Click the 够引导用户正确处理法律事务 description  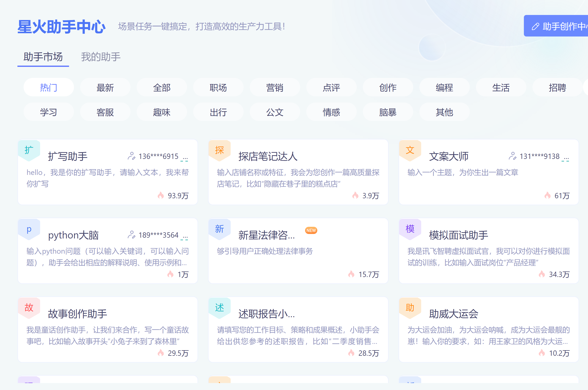pyautogui.click(x=265, y=251)
